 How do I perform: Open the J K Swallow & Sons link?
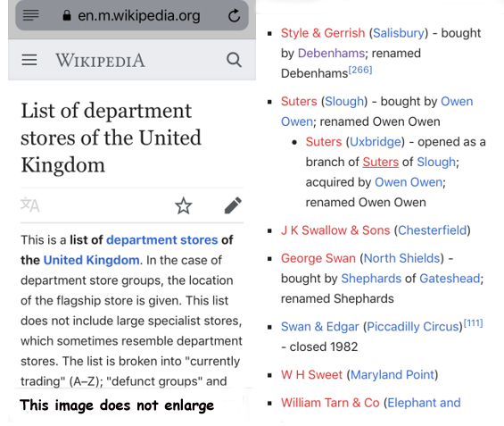point(335,230)
